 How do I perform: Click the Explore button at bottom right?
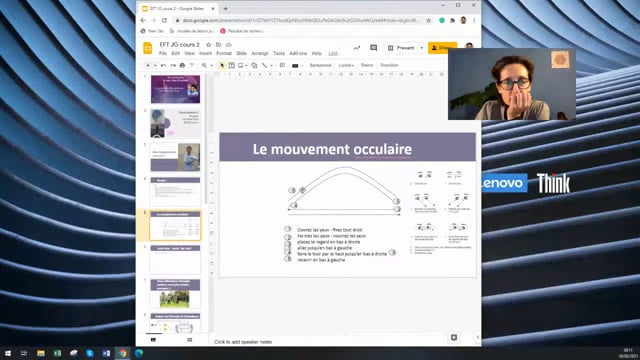tap(454, 337)
